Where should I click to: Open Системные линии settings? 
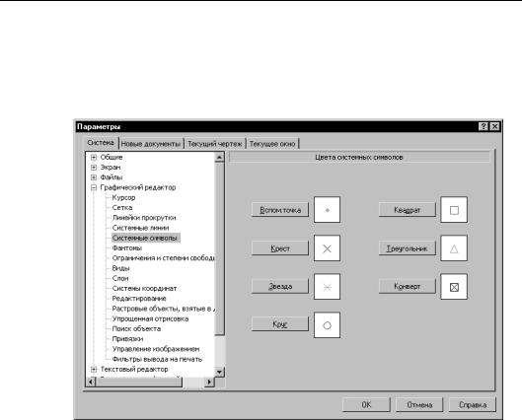pos(140,228)
